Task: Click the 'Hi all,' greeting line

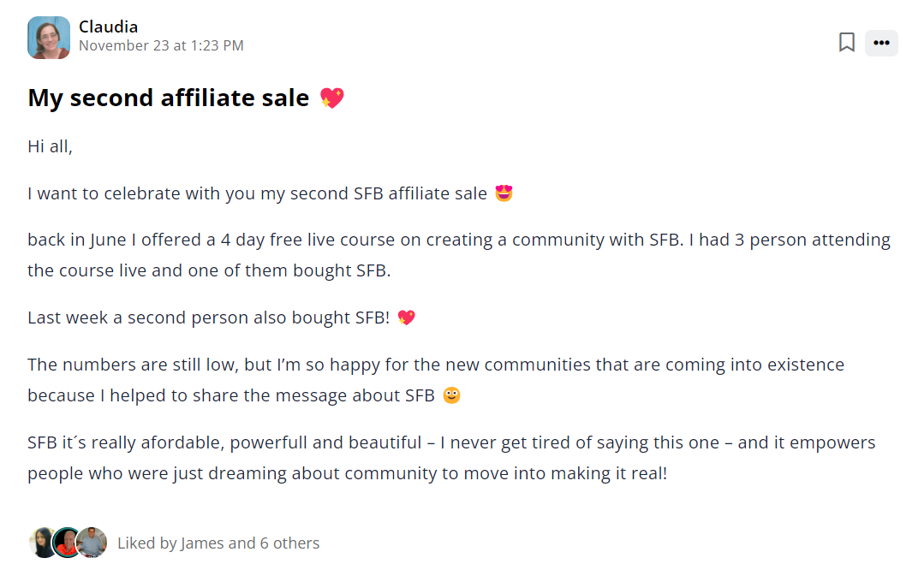Action: pyautogui.click(x=51, y=146)
